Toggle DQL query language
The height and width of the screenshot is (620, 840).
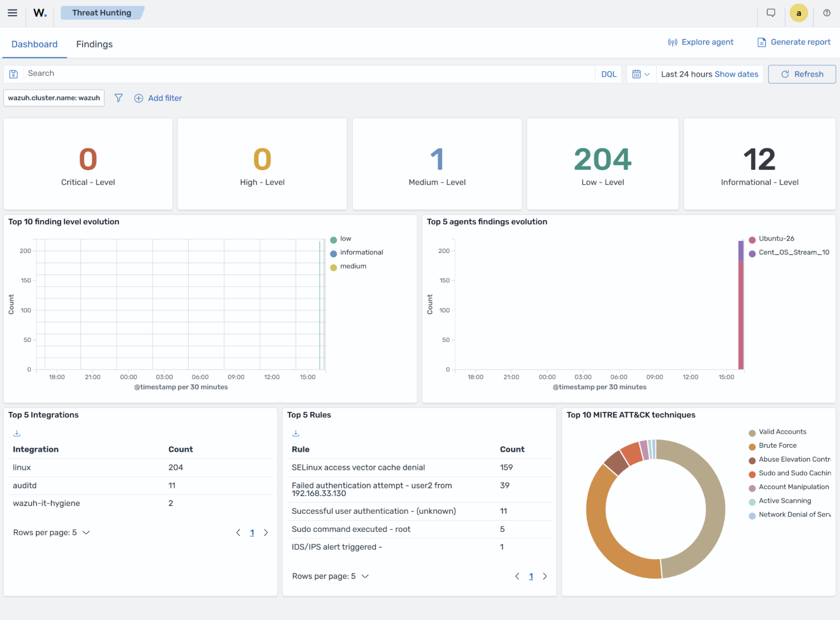click(608, 74)
